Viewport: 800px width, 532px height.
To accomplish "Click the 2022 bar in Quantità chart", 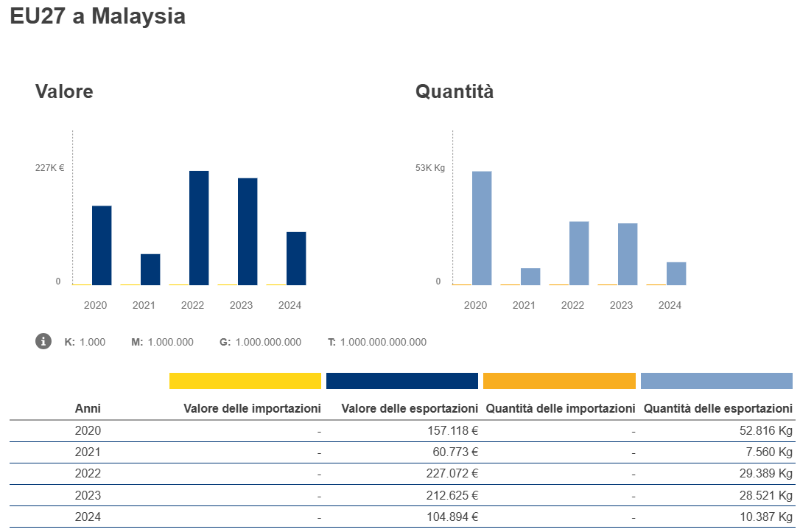I will click(579, 253).
